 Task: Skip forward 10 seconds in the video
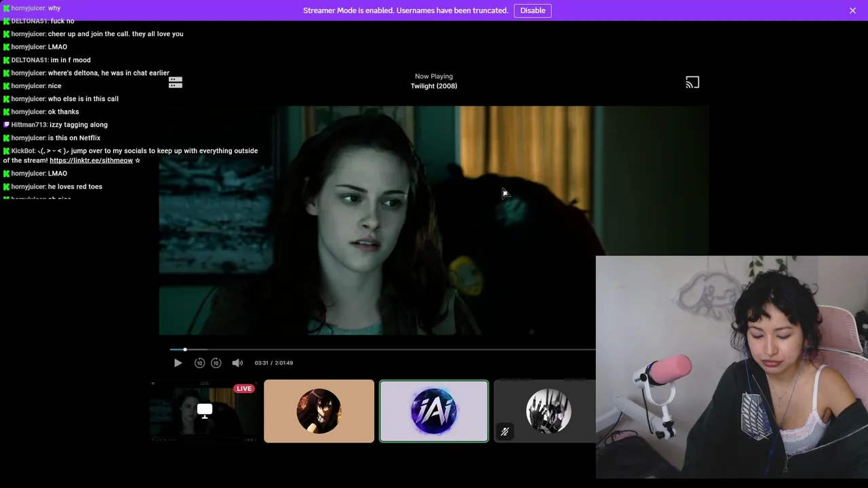coord(216,363)
